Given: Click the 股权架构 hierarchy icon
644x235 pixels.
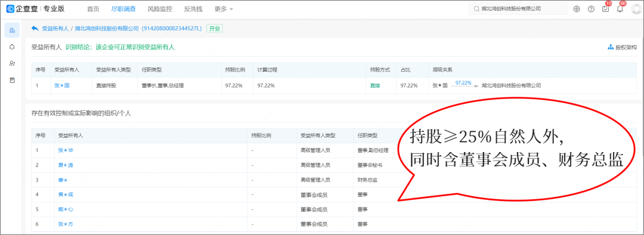Looking at the screenshot, I should coord(611,47).
